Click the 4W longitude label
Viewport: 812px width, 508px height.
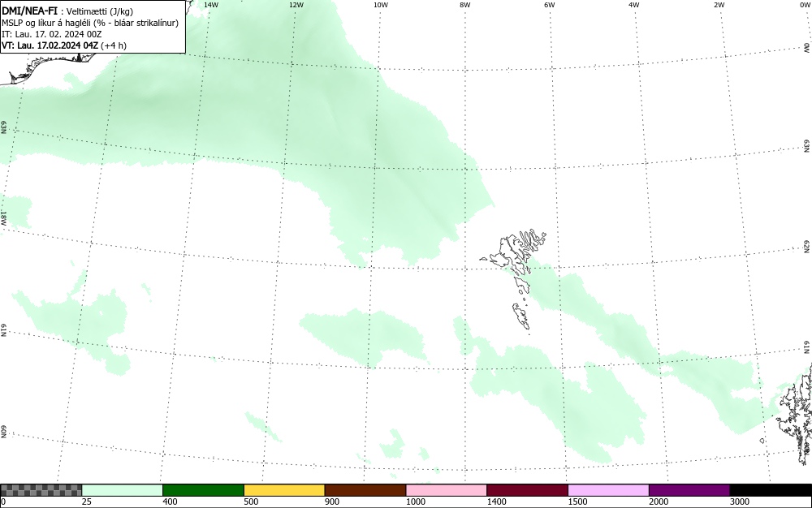634,5
